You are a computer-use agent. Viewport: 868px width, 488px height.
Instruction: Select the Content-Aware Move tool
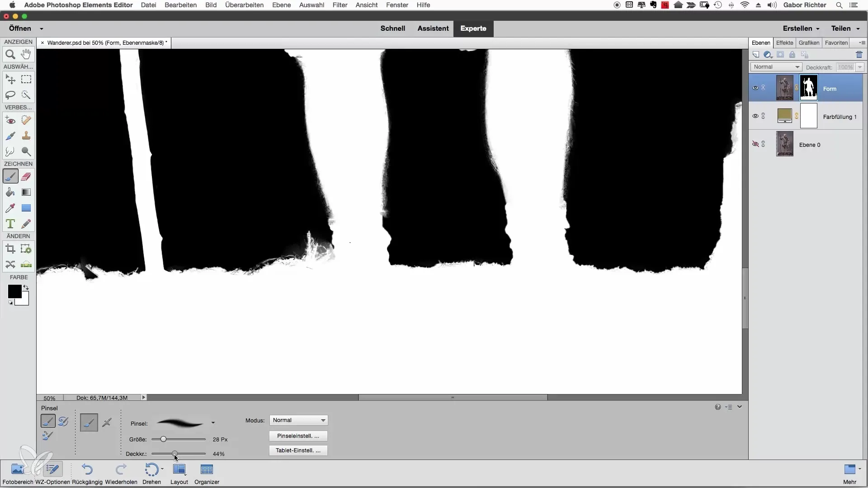[10, 265]
